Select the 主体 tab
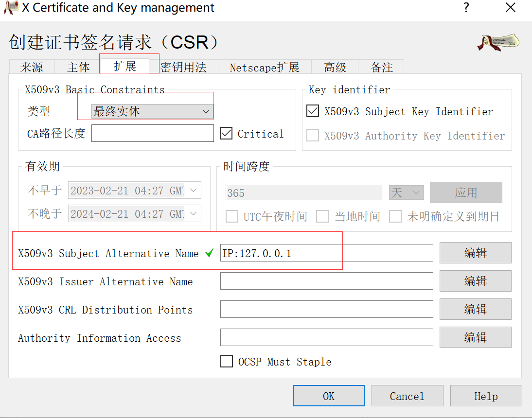 pos(78,67)
